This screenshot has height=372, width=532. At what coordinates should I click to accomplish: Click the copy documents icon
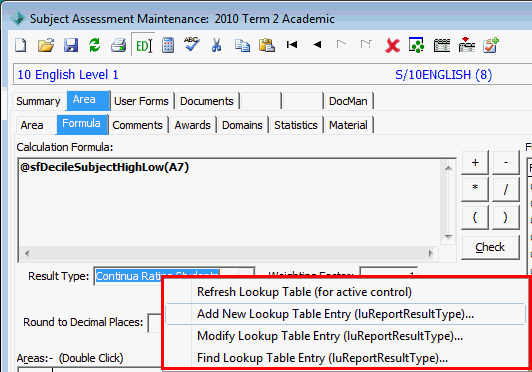pyautogui.click(x=242, y=45)
